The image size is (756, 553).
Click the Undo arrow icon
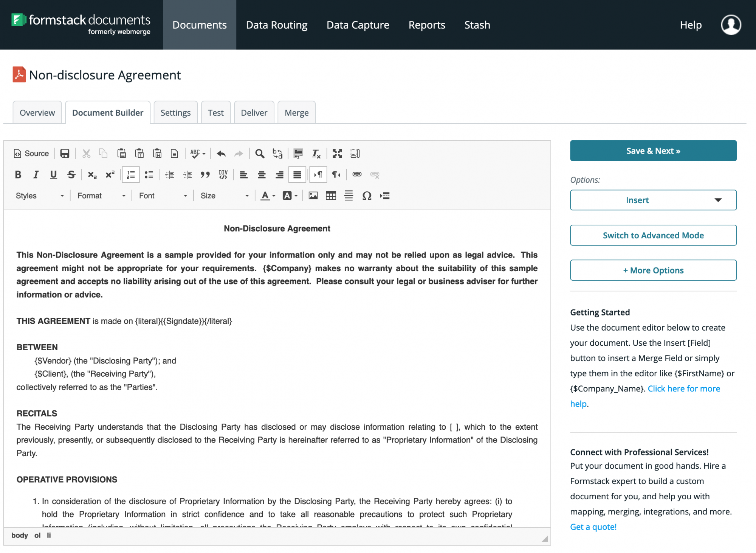221,154
